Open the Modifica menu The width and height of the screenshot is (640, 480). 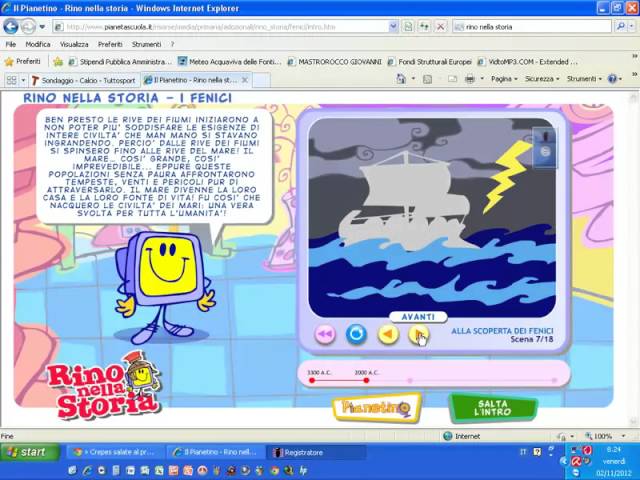point(38,44)
